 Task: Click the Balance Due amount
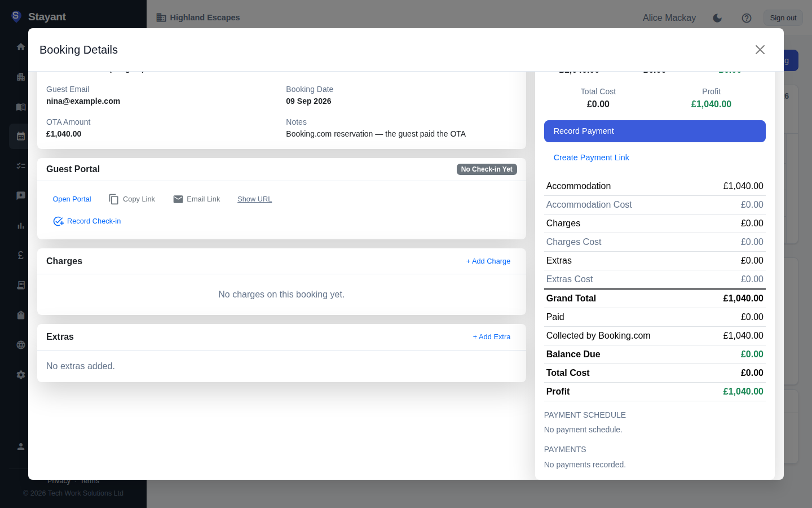(x=752, y=354)
